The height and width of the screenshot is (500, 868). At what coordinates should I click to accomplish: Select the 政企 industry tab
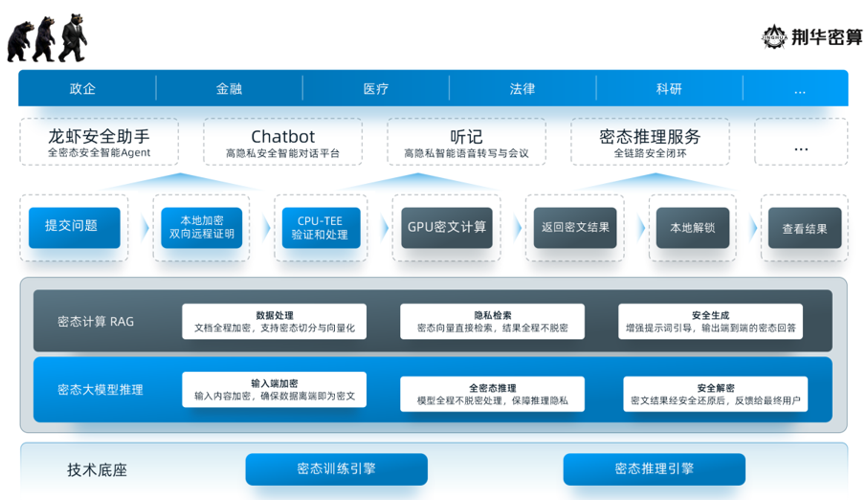(x=83, y=89)
